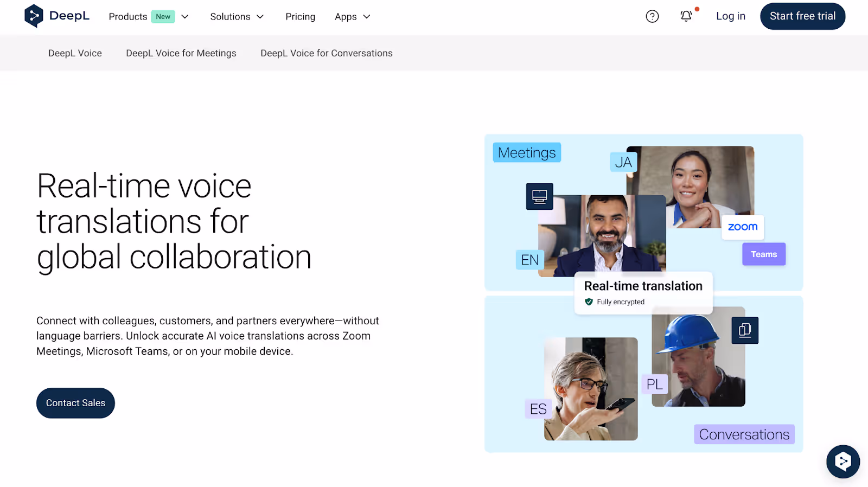Open notifications bell icon
Screen dimensions: 868x487
686,16
